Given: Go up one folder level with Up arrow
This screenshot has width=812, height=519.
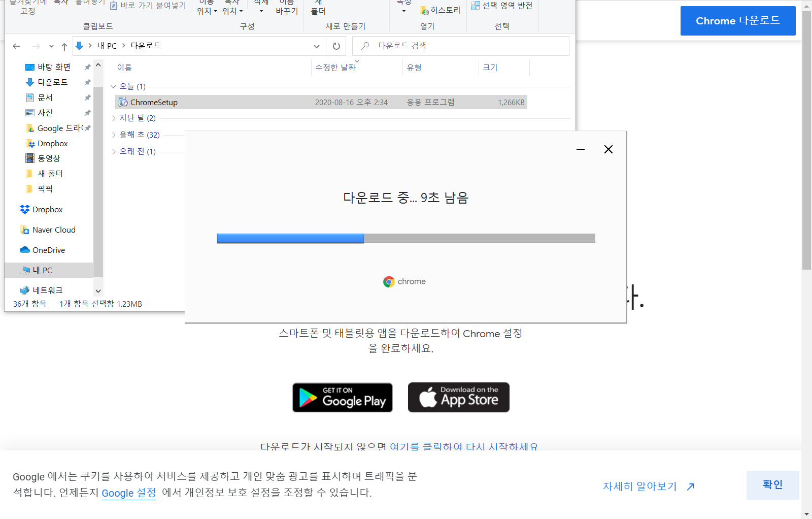Looking at the screenshot, I should tap(64, 46).
